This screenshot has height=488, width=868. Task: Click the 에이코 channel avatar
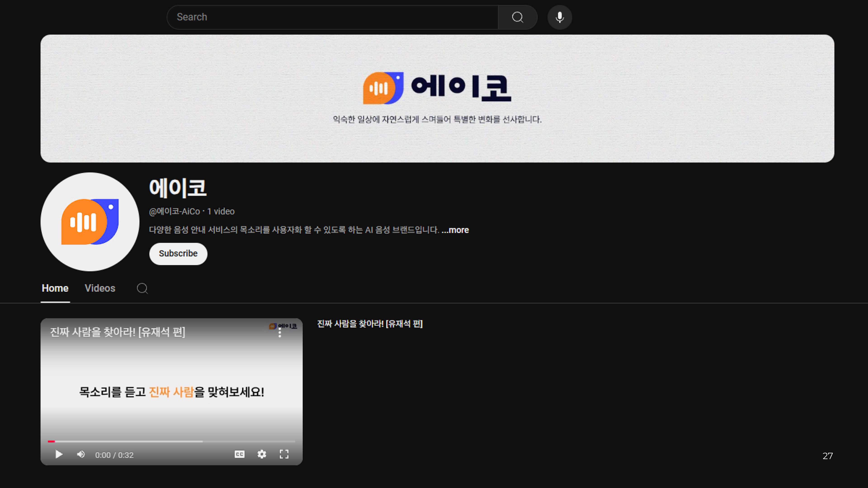[x=89, y=222]
